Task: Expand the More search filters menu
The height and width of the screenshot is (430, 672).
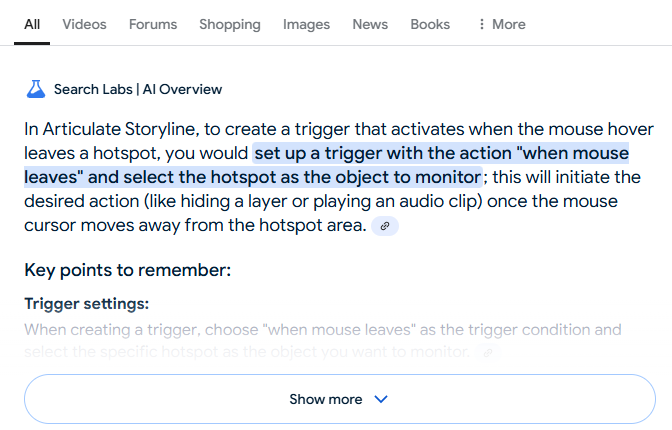Action: coord(501,24)
